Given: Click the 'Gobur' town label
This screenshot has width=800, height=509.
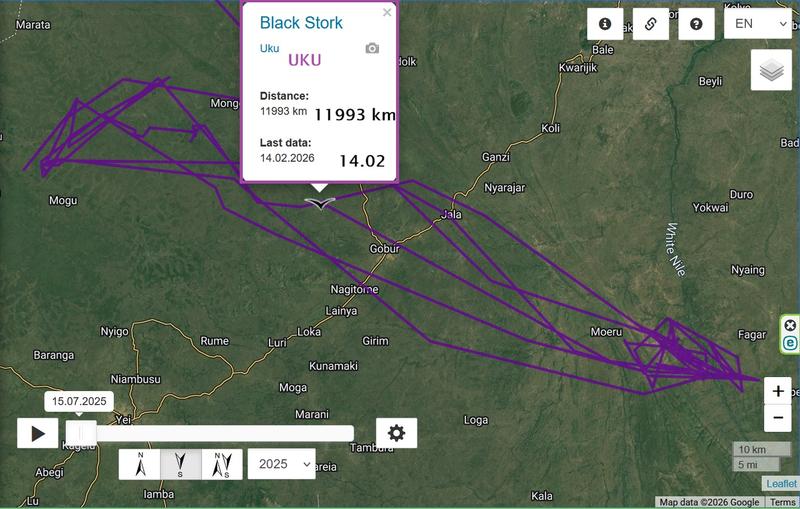Looking at the screenshot, I should pos(385,249).
